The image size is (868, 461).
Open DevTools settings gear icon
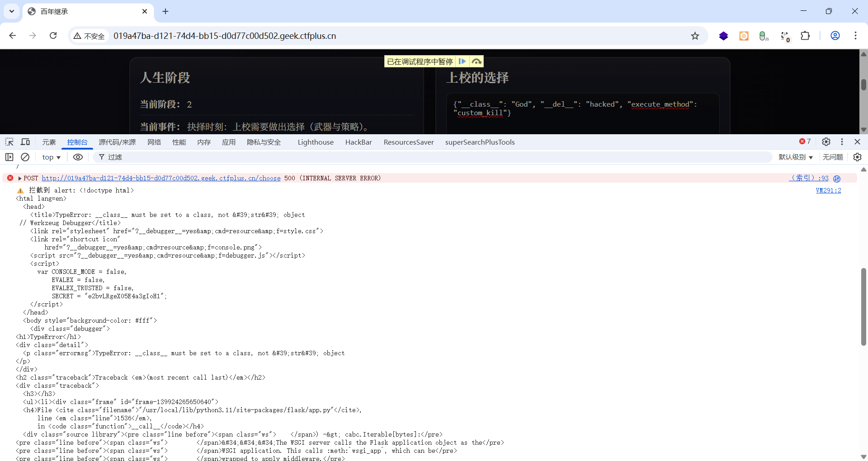(826, 142)
